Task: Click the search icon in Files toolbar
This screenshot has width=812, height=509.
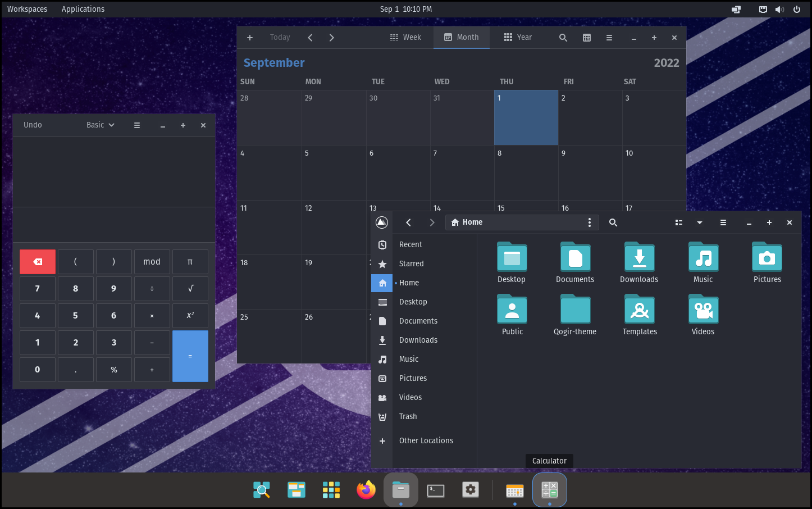Action: [x=613, y=222]
